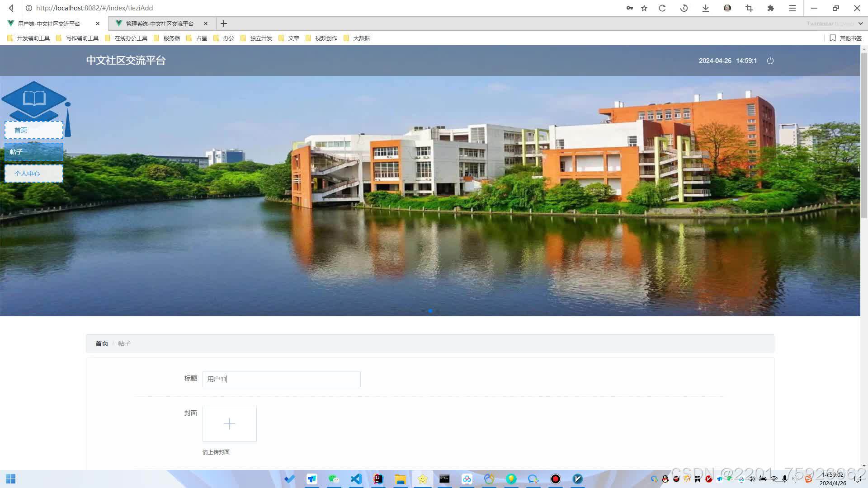
Task: Open the extensions puzzle icon
Action: (x=771, y=8)
